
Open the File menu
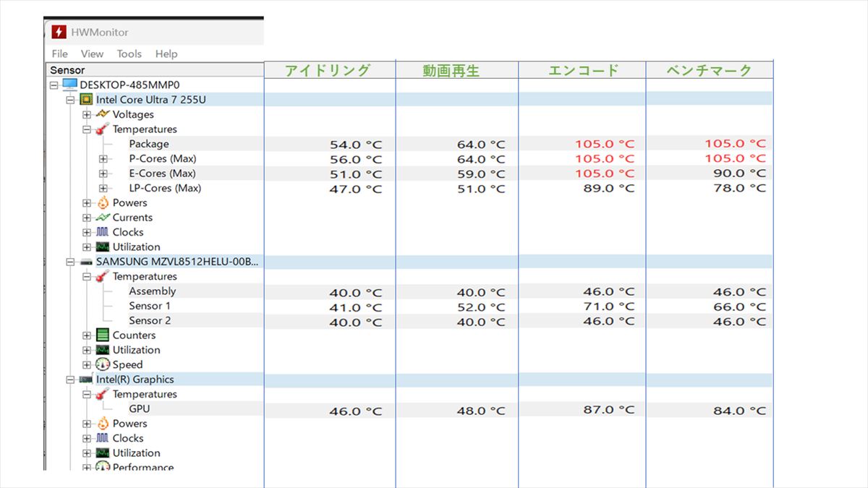pyautogui.click(x=60, y=53)
